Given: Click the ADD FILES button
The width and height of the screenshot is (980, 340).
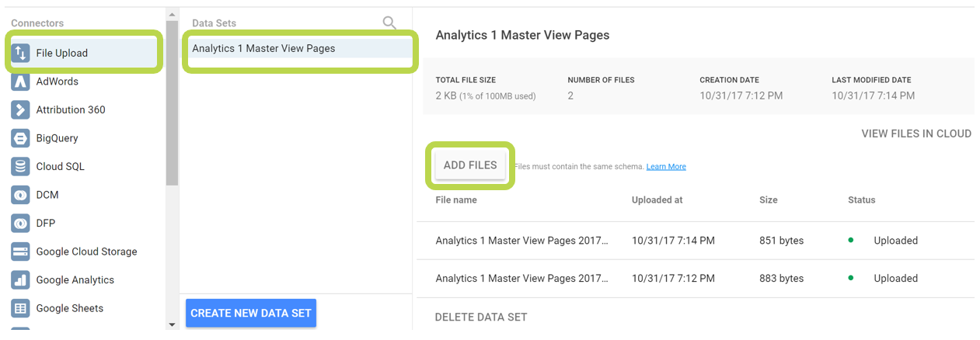Looking at the screenshot, I should pos(470,165).
